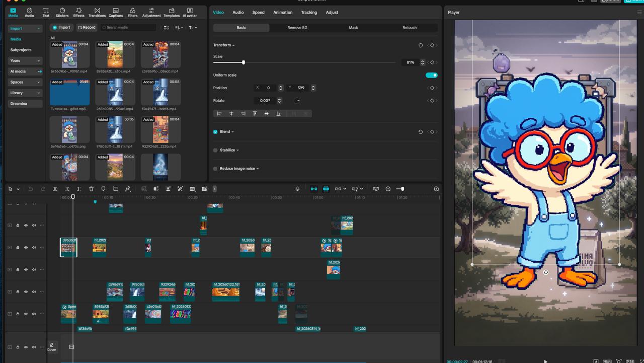The width and height of the screenshot is (644, 363).
Task: Add a keyframe for Position
Action: [x=432, y=88]
